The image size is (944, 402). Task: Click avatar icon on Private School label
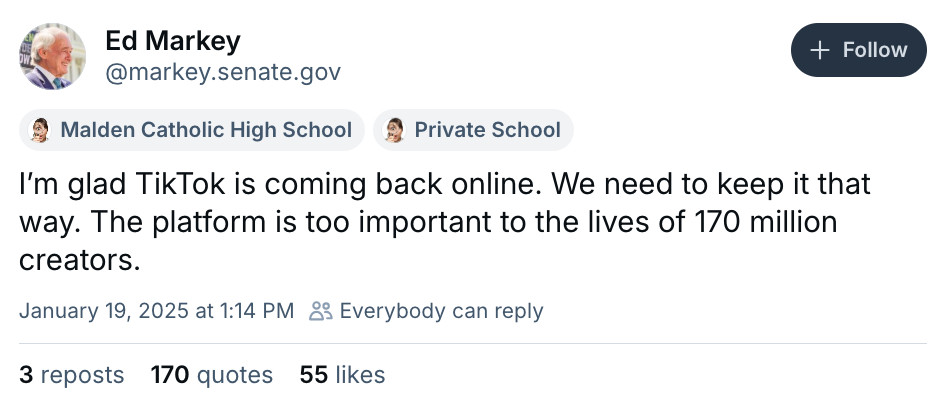pyautogui.click(x=394, y=130)
